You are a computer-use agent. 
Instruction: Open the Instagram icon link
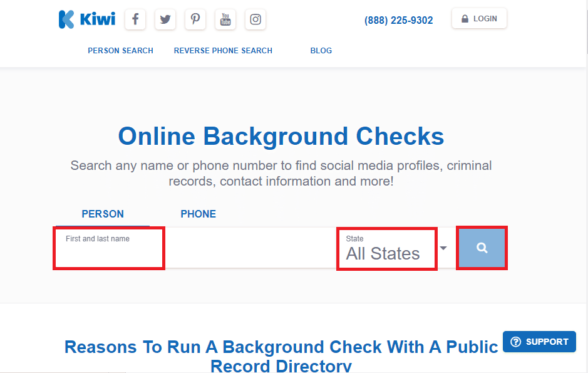pos(255,19)
